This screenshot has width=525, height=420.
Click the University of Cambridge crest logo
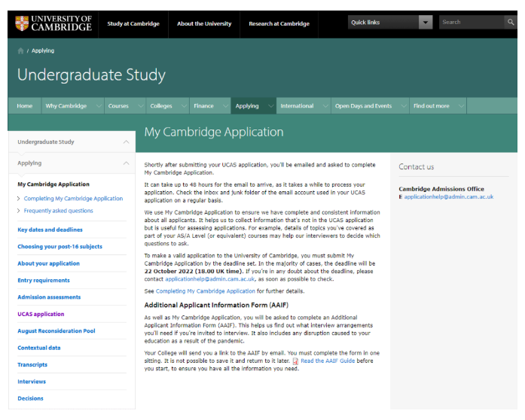pos(22,23)
